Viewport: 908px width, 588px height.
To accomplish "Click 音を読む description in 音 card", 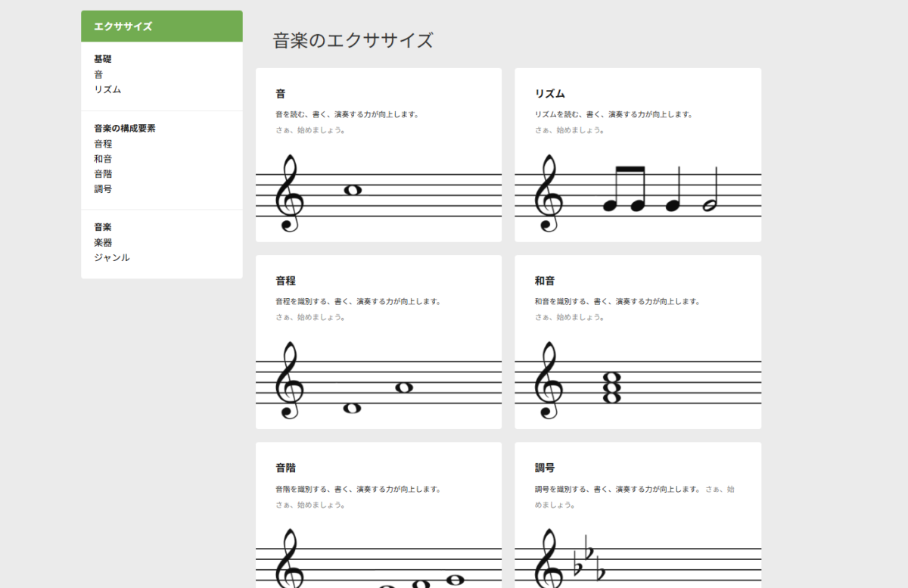I will point(347,115).
